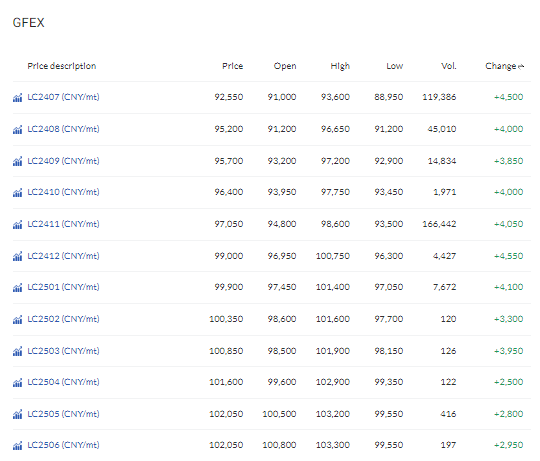Select LC2503 change +3,950
The image size is (540, 461).
pyautogui.click(x=508, y=351)
